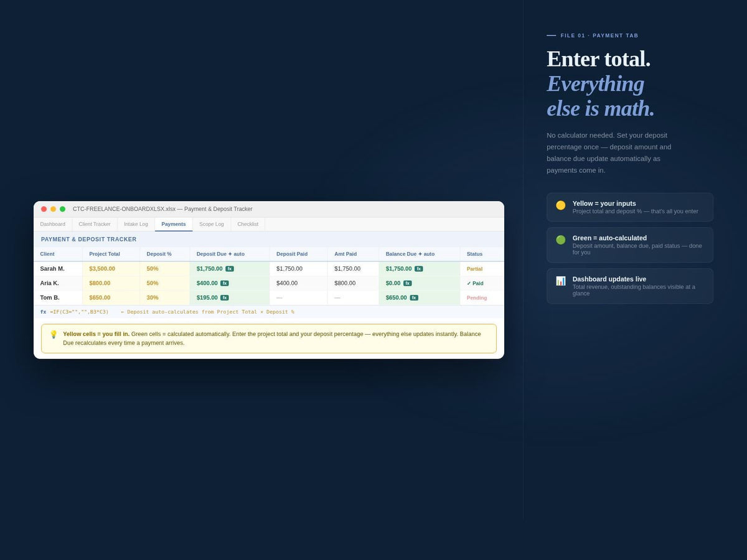Click the Pending status label
The image size is (747, 560).
click(477, 298)
